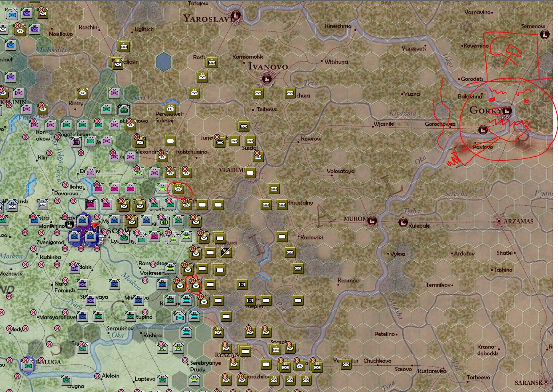This screenshot has width=558, height=392.
Task: Click the Yaroslavl city label
Action: pyautogui.click(x=208, y=18)
